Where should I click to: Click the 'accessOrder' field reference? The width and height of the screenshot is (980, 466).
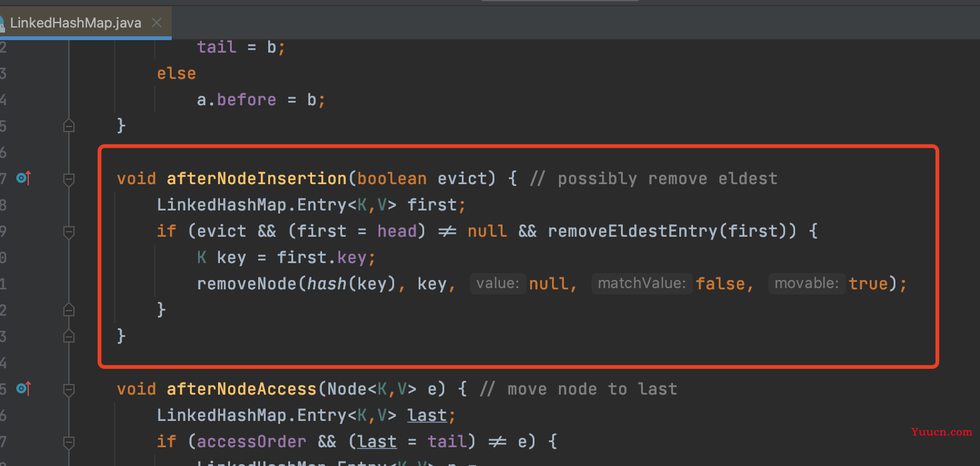coord(251,442)
